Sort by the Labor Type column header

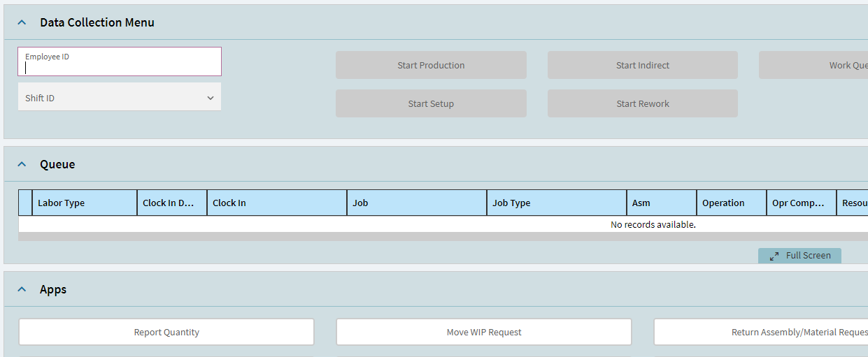(85, 203)
